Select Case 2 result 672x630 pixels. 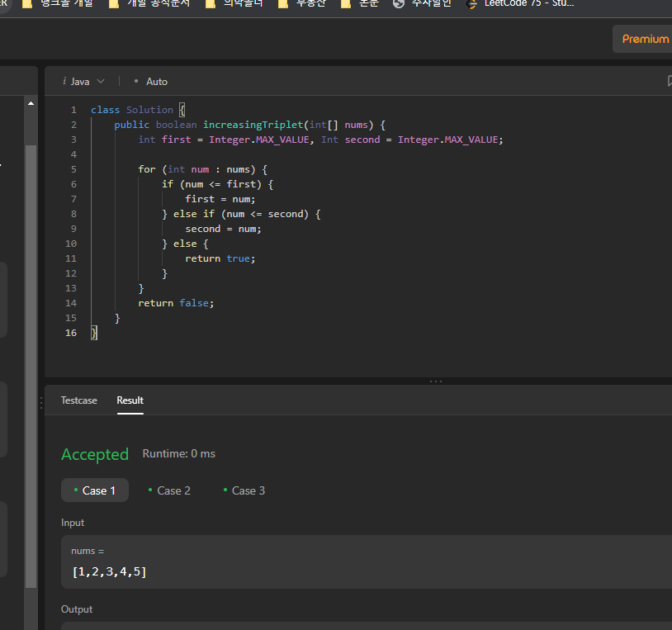(x=169, y=490)
